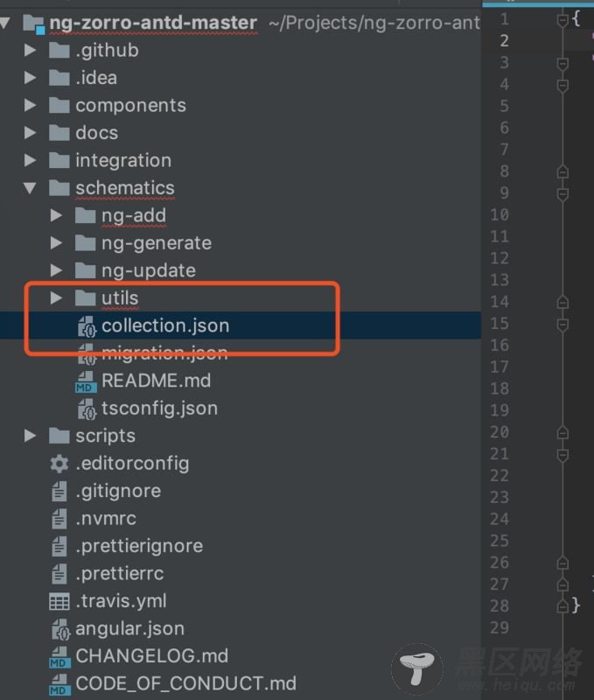The height and width of the screenshot is (700, 594).
Task: Click the schematics folder icon
Action: [x=59, y=188]
